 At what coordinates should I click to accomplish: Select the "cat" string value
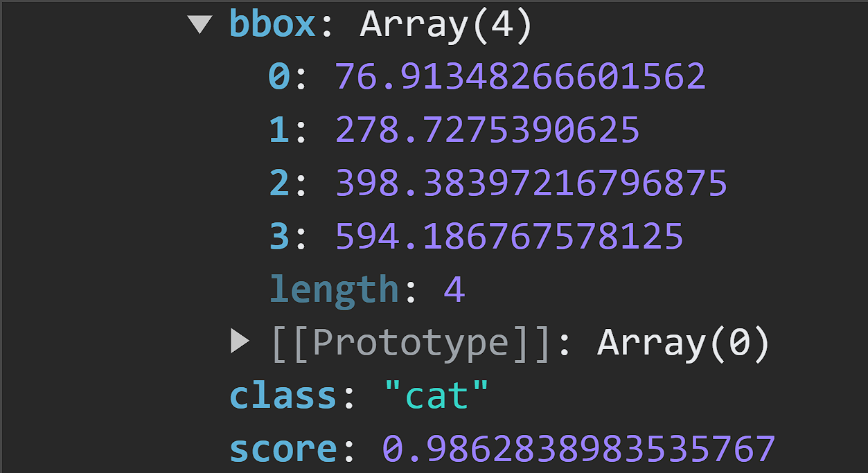coord(436,396)
